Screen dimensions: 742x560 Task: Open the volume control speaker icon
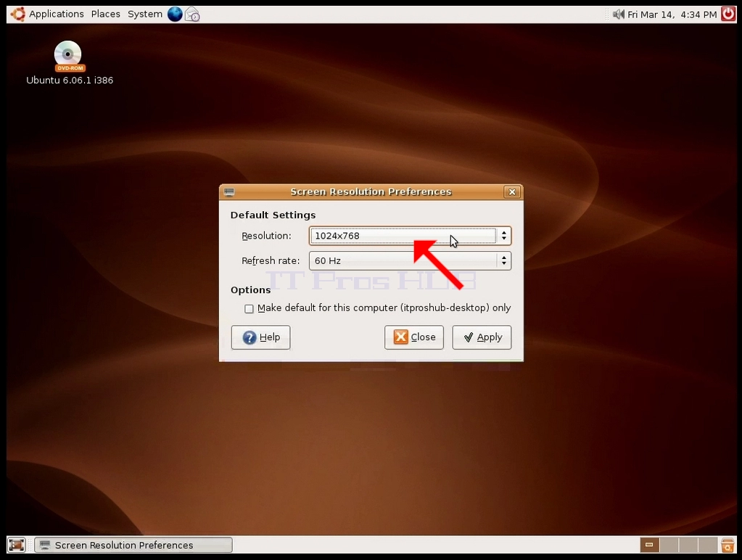pos(618,15)
